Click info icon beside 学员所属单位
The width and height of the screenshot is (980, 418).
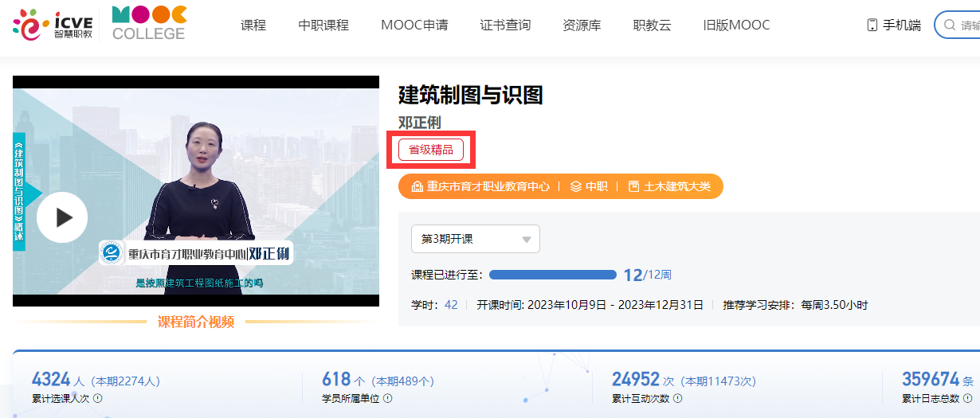click(x=388, y=398)
